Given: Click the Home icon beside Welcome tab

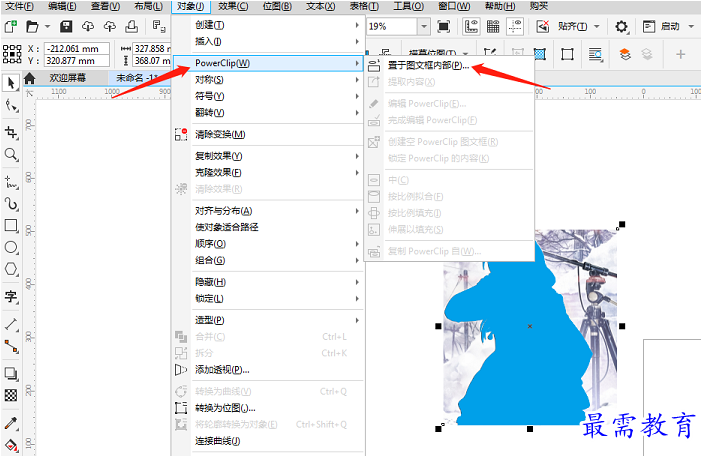Looking at the screenshot, I should 30,79.
